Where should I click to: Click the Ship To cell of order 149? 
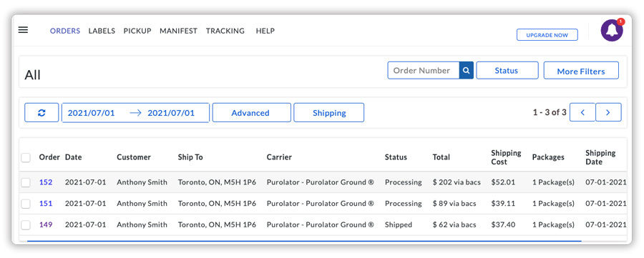pos(217,225)
